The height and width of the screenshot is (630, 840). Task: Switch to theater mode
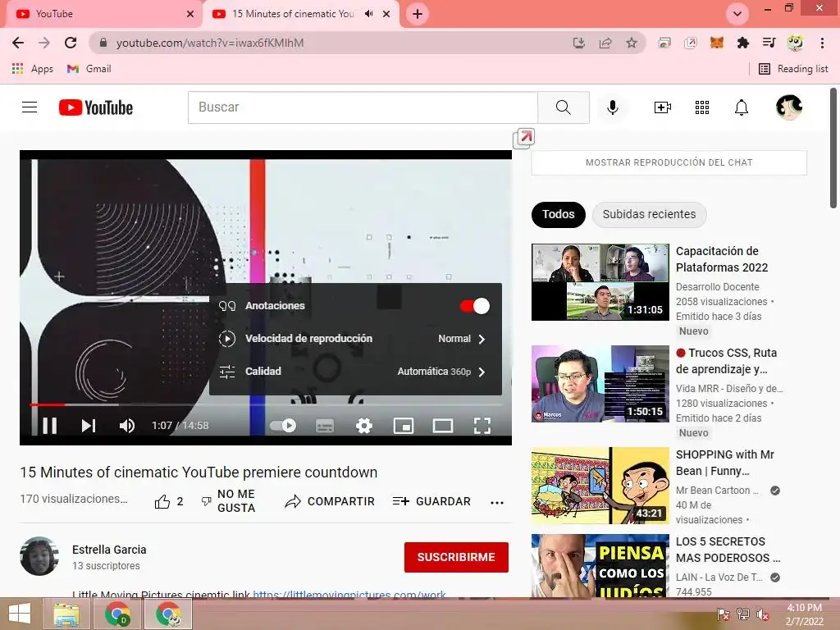pos(442,426)
